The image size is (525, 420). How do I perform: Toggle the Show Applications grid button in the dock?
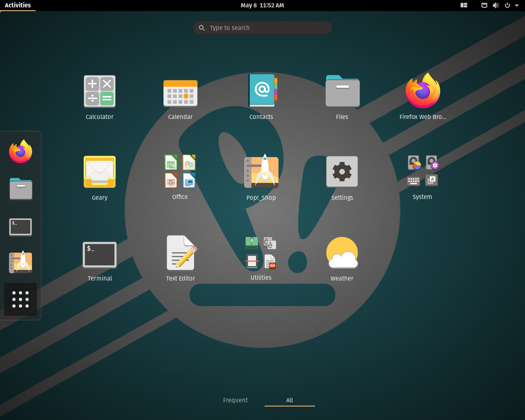pos(21,299)
